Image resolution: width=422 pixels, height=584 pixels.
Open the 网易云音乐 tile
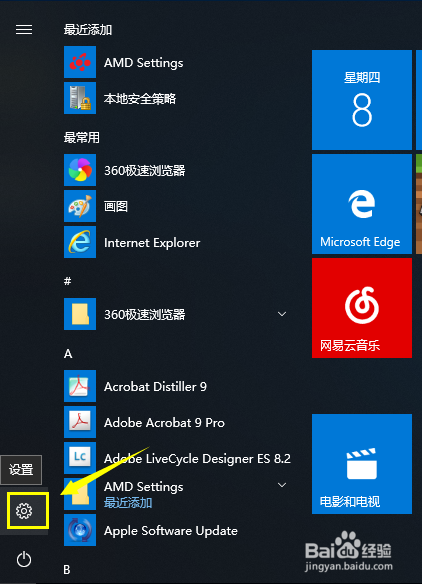[x=362, y=308]
